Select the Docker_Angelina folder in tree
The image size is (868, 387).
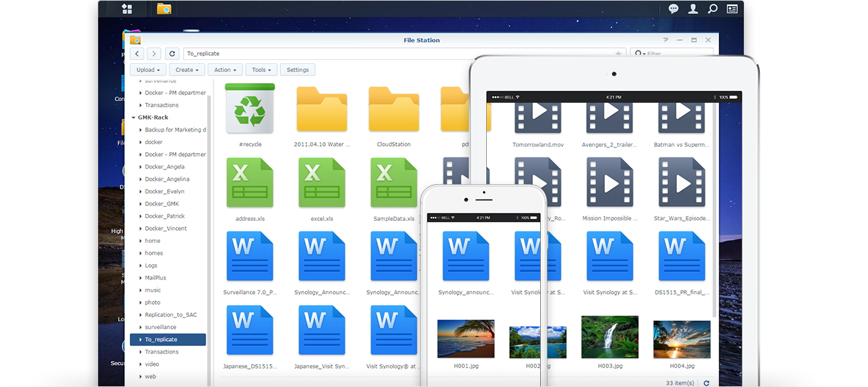[x=168, y=179]
